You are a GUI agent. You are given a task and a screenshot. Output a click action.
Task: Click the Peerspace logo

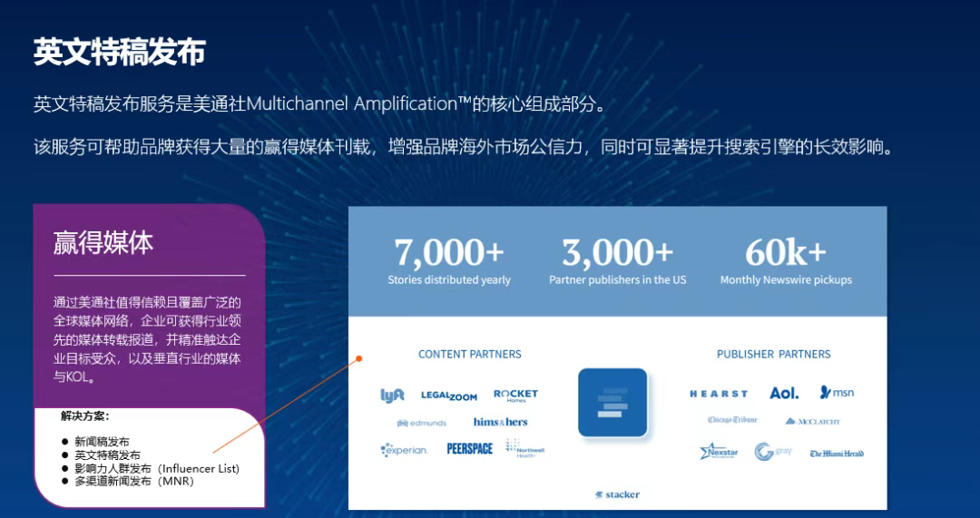470,449
